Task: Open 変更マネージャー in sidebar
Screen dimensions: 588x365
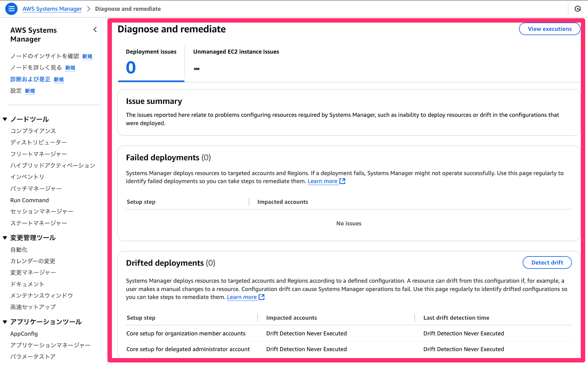Action: pyautogui.click(x=33, y=273)
